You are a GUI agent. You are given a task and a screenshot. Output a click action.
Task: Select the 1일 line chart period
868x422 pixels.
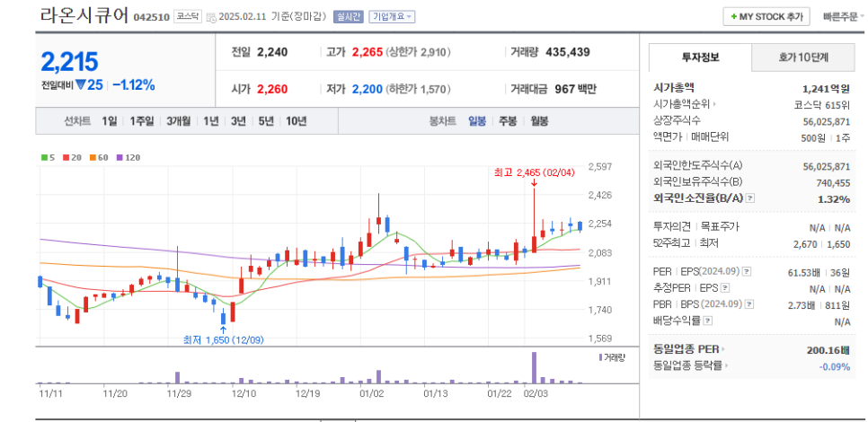pyautogui.click(x=110, y=121)
